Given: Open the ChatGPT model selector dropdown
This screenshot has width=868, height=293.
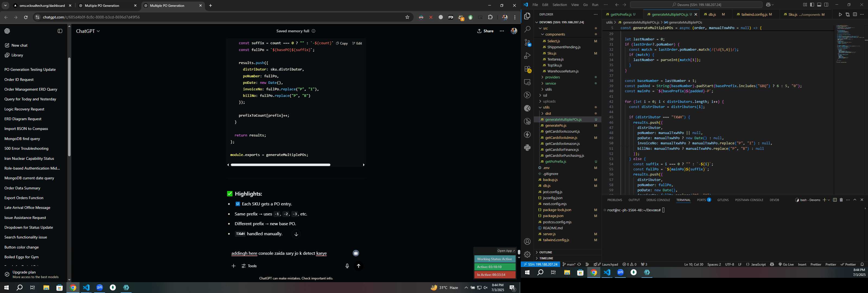Looking at the screenshot, I should [x=88, y=31].
